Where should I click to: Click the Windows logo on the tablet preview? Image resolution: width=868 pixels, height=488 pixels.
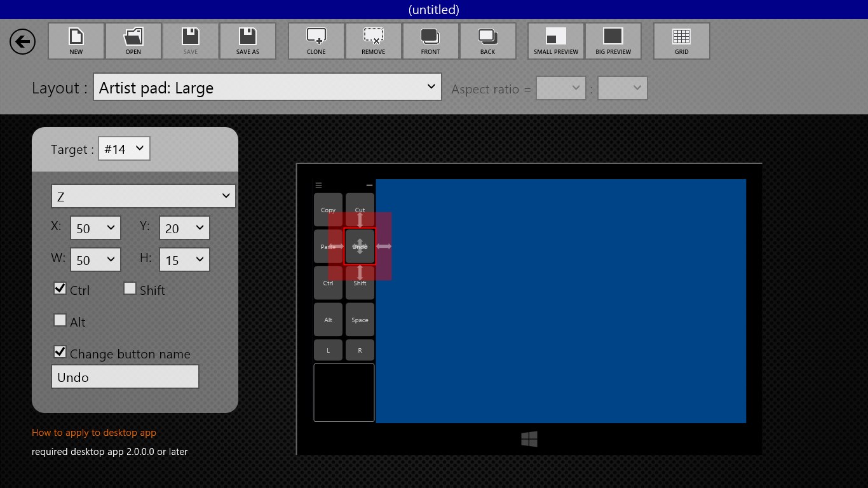point(529,439)
